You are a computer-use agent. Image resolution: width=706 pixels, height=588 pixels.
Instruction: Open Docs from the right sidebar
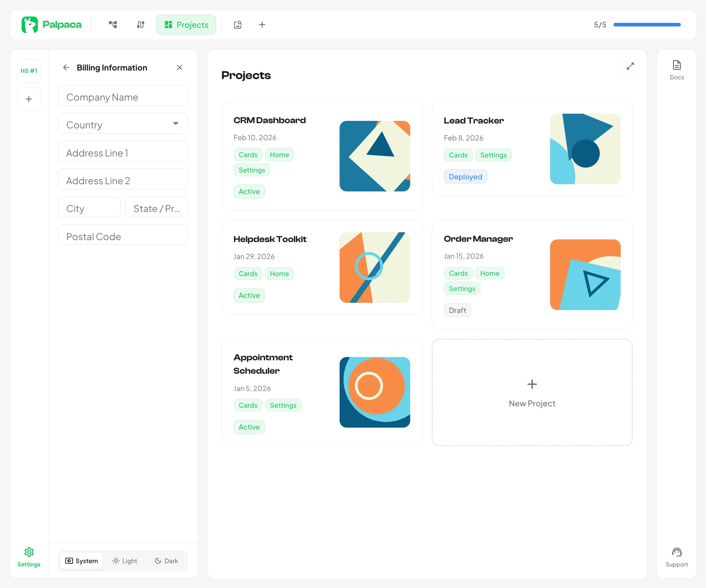tap(676, 70)
